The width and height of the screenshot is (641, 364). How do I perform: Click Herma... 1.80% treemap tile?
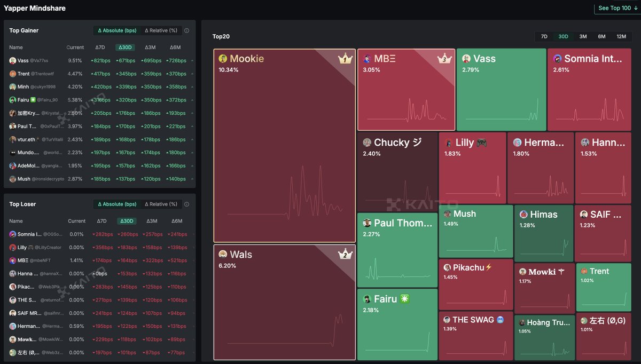pos(541,168)
